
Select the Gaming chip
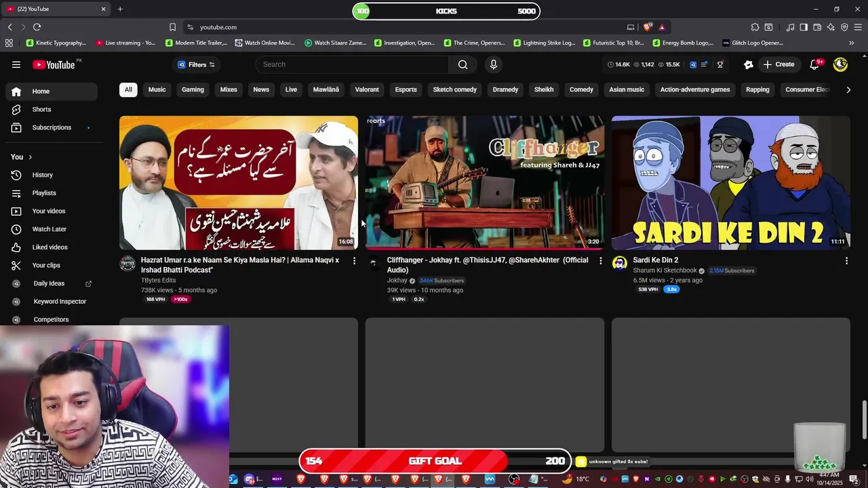[x=193, y=89]
